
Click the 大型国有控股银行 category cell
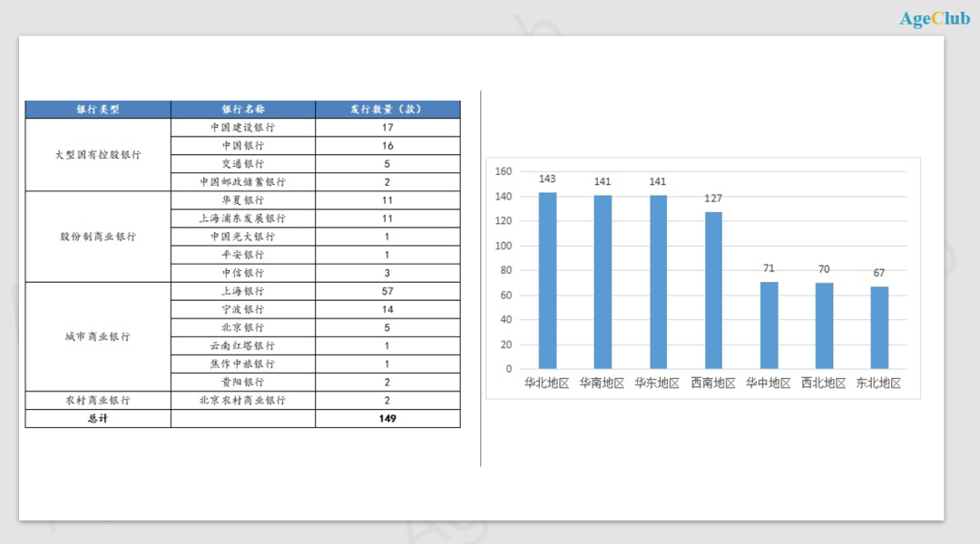click(x=98, y=154)
